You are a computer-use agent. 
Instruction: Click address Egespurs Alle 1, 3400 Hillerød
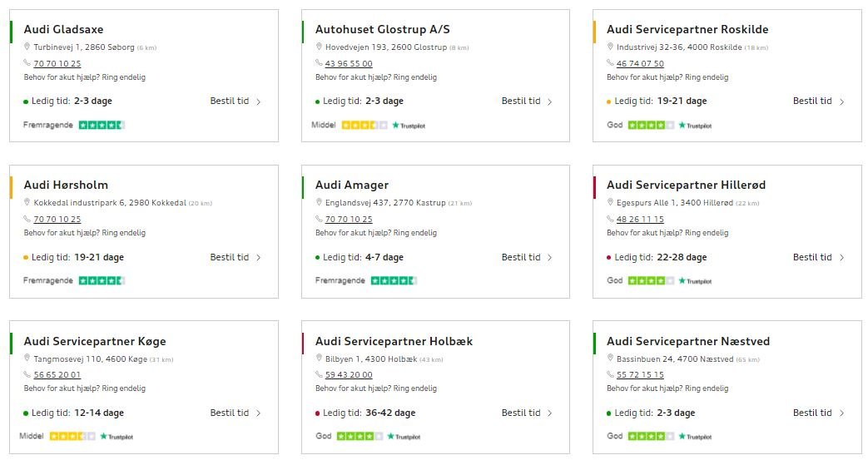click(x=675, y=203)
